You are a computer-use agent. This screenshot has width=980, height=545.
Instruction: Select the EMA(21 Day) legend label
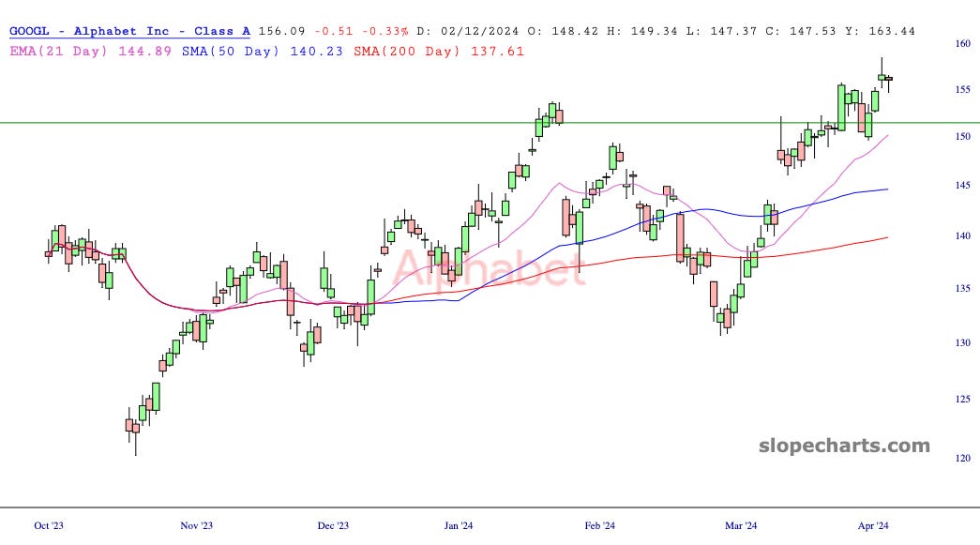coord(59,52)
